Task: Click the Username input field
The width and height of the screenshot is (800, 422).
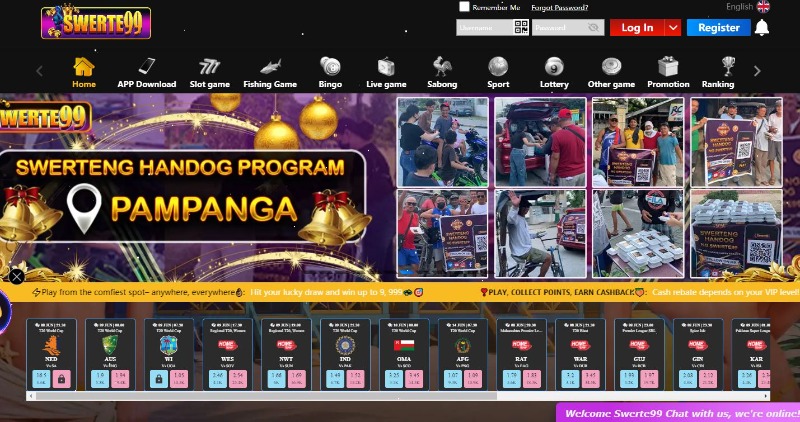Action: pos(484,28)
